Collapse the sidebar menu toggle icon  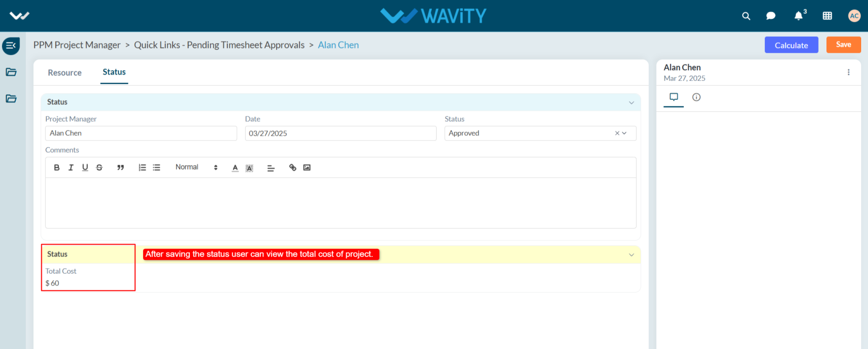pyautogui.click(x=11, y=46)
